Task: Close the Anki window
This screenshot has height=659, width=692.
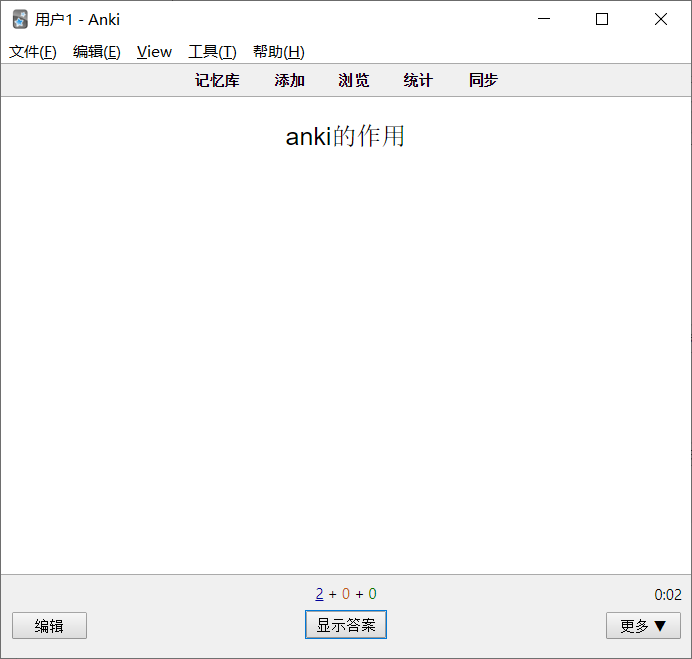Action: click(x=661, y=19)
